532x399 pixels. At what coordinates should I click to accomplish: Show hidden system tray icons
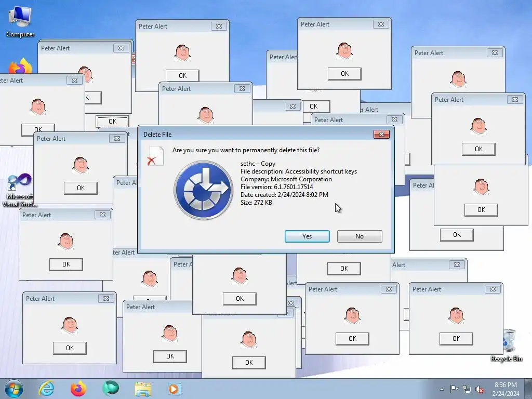pyautogui.click(x=442, y=389)
